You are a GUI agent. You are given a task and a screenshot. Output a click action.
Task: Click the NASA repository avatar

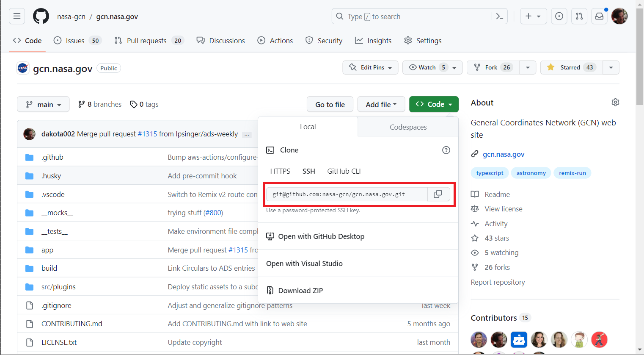point(23,68)
